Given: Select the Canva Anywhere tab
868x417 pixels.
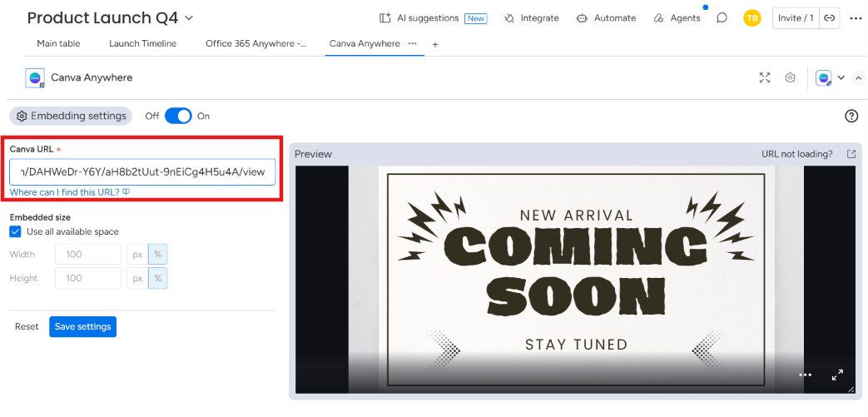Looking at the screenshot, I should tap(365, 44).
